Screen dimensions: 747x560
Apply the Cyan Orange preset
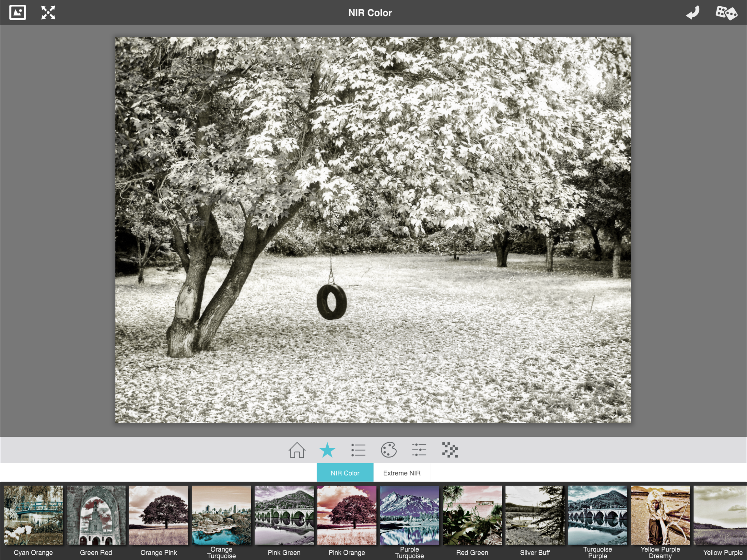pyautogui.click(x=33, y=515)
